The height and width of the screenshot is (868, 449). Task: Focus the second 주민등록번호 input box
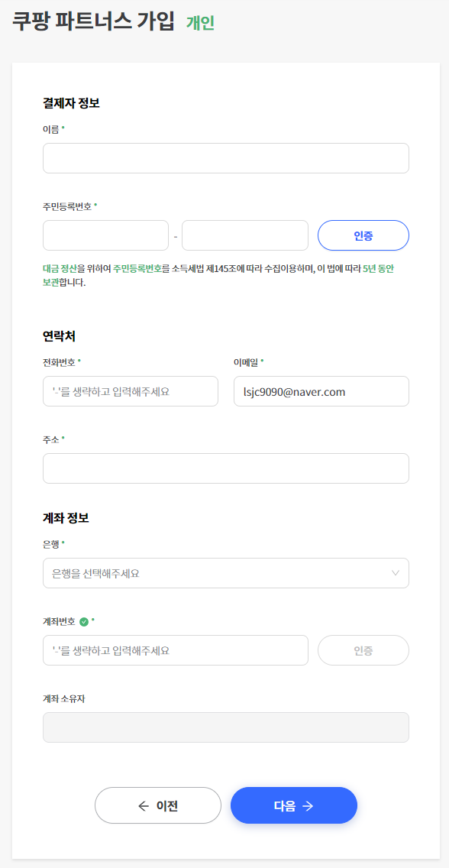point(245,235)
